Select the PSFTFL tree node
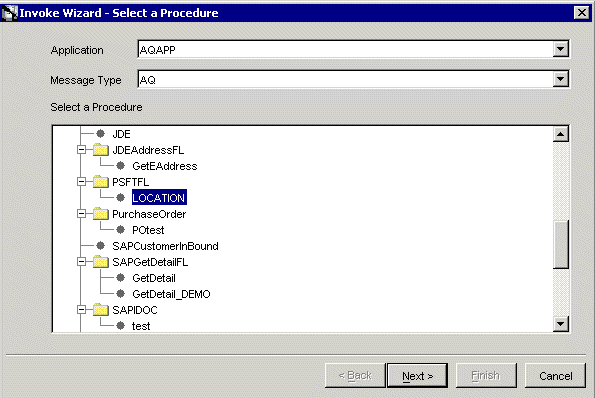The image size is (595, 398). (x=131, y=182)
